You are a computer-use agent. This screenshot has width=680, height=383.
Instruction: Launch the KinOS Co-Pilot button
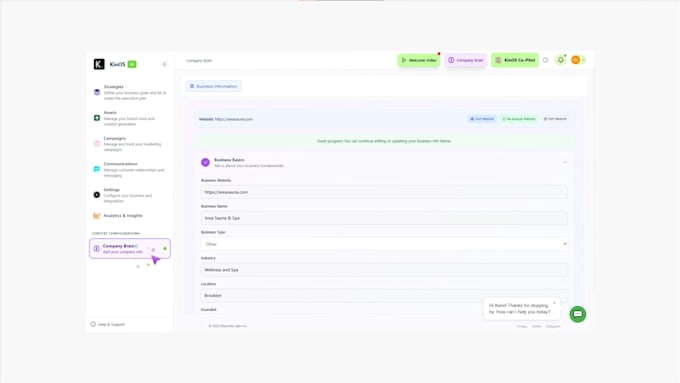[515, 60]
